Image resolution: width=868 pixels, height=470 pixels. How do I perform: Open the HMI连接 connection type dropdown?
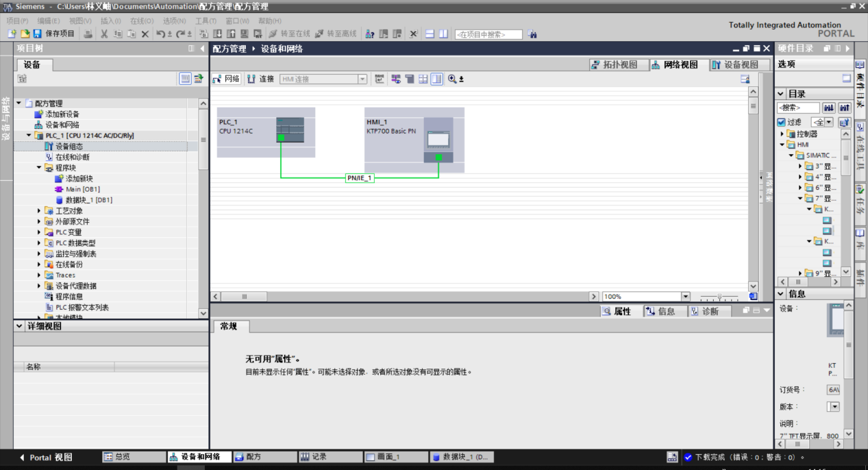362,79
